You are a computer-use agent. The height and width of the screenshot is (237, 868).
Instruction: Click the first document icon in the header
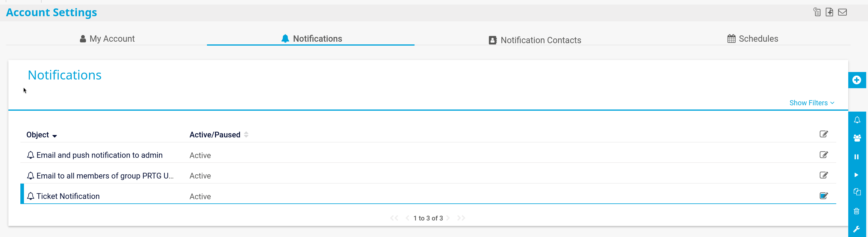pyautogui.click(x=817, y=12)
